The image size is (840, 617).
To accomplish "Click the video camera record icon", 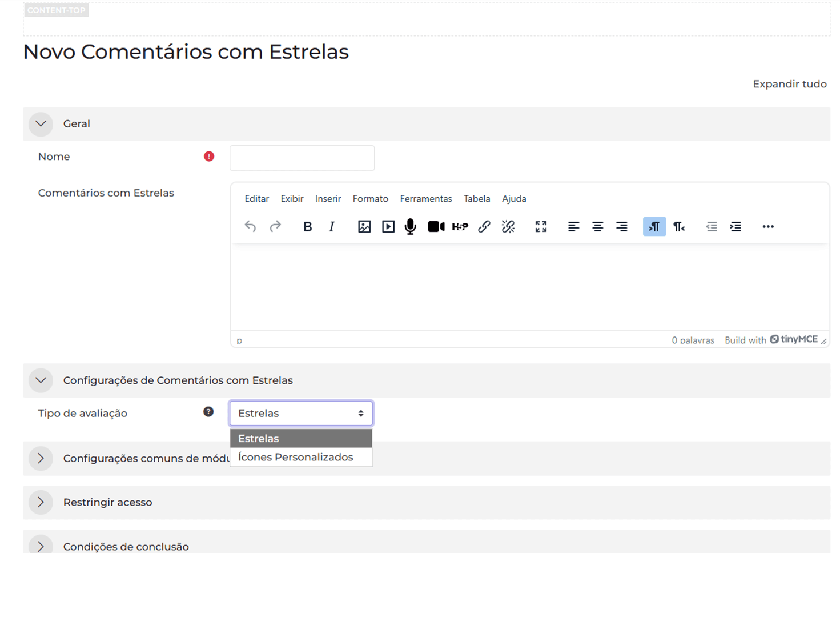I will tap(436, 227).
